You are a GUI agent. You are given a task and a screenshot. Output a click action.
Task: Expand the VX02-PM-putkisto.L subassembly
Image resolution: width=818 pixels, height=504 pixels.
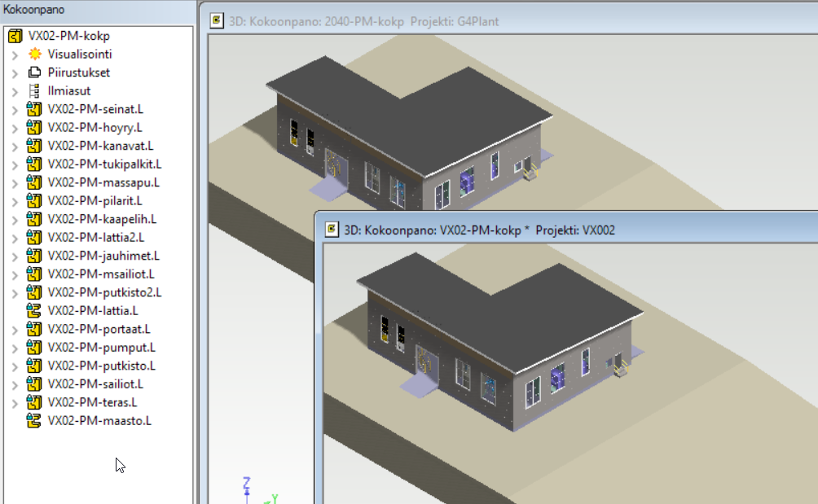(x=15, y=366)
